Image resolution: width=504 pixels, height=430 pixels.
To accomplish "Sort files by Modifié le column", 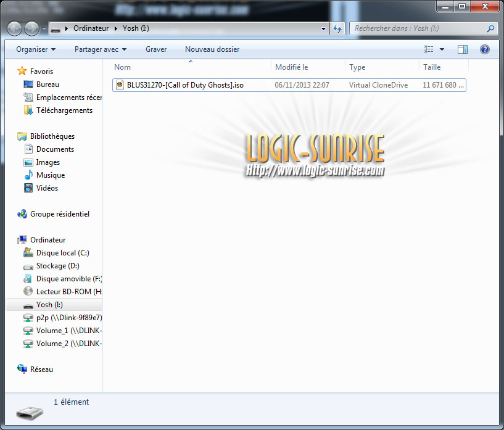I will tap(308, 67).
